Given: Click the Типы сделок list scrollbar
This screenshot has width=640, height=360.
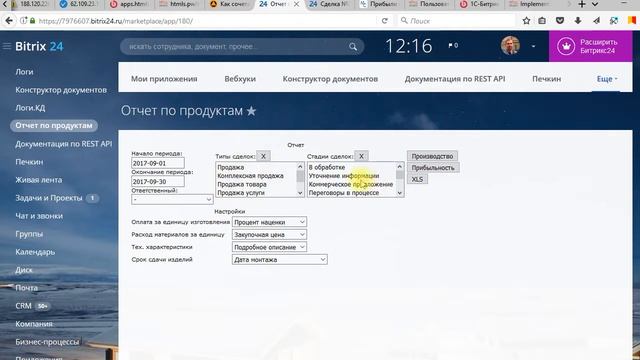Looking at the screenshot, I should coord(300,180).
